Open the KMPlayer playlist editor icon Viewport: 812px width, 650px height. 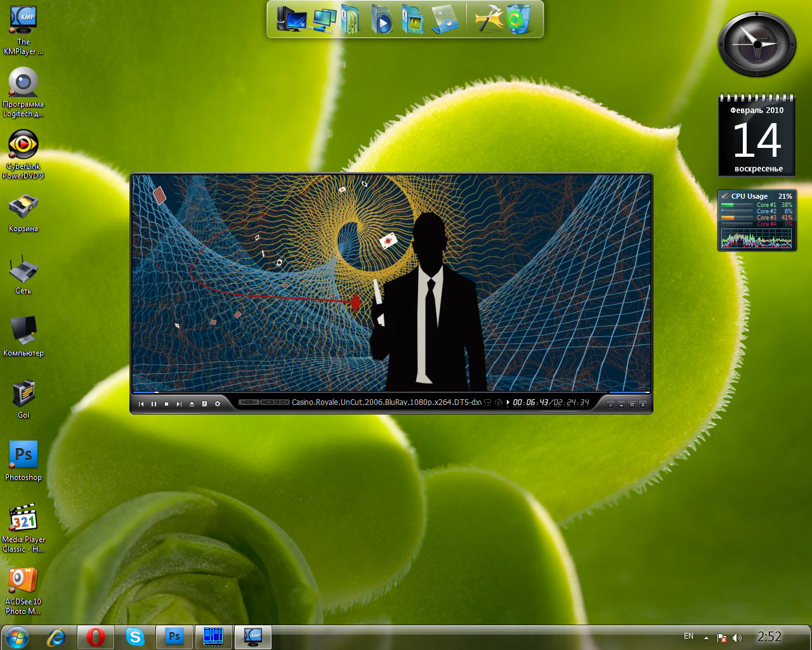204,404
